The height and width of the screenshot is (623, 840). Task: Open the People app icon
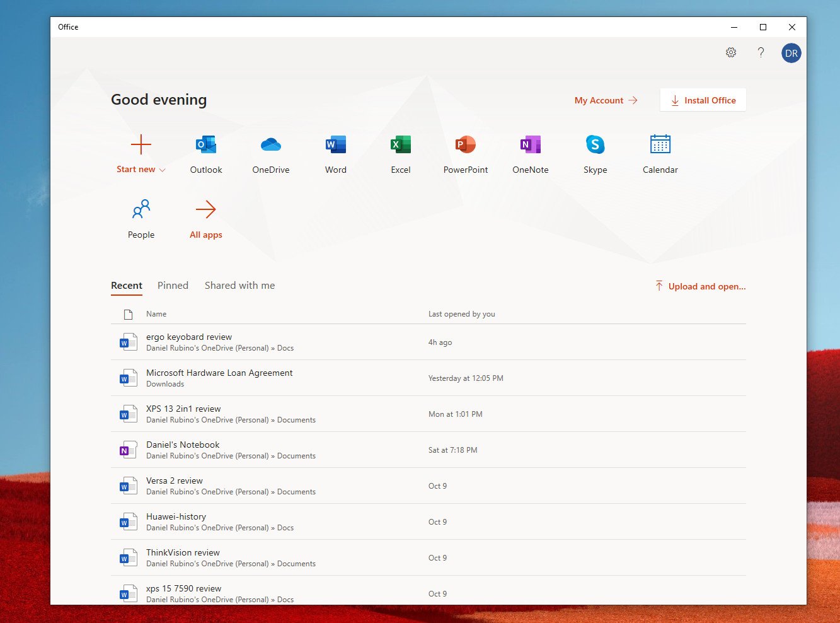141,209
